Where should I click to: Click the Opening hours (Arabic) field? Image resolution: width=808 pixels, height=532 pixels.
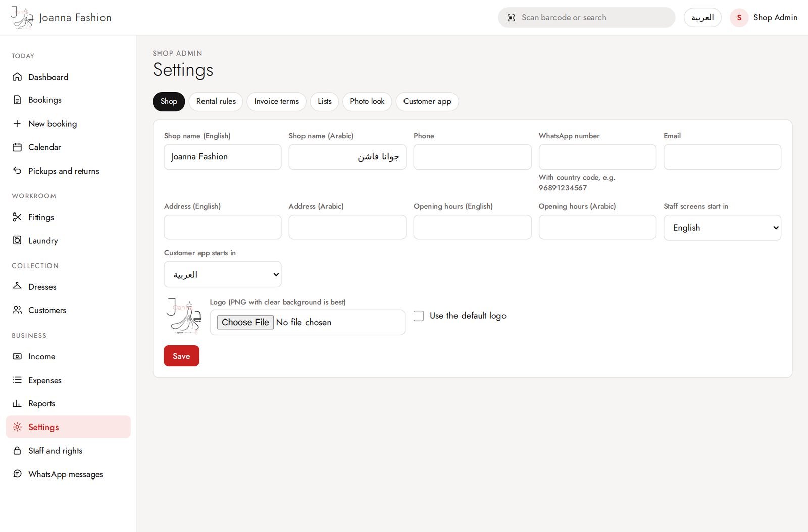(x=597, y=227)
